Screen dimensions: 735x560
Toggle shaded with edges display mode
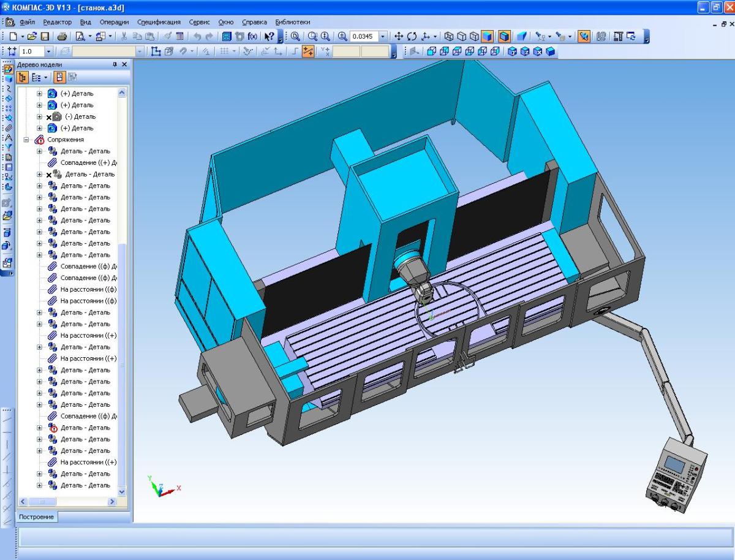click(504, 37)
